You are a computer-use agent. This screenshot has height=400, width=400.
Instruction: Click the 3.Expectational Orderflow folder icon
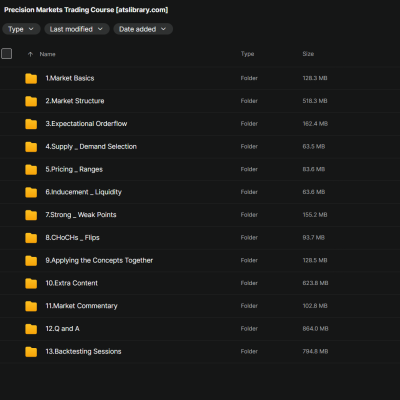pyautogui.click(x=31, y=124)
